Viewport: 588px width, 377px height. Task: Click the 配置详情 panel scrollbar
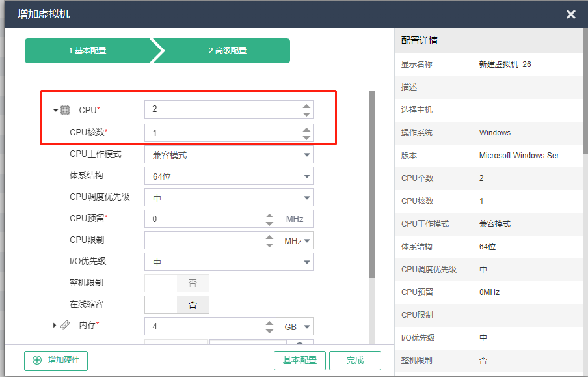pyautogui.click(x=586, y=90)
